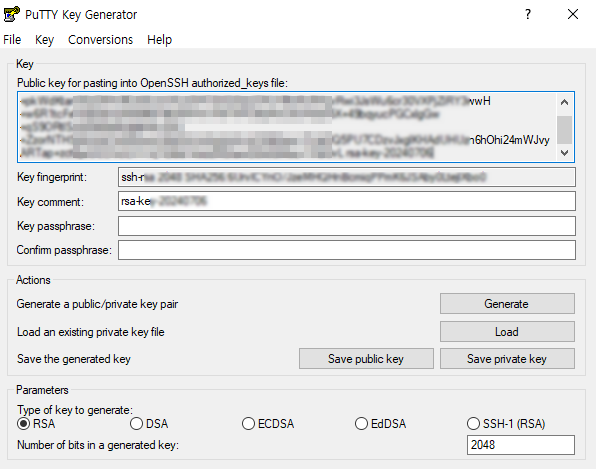Click the Key fingerprint field

(x=347, y=177)
